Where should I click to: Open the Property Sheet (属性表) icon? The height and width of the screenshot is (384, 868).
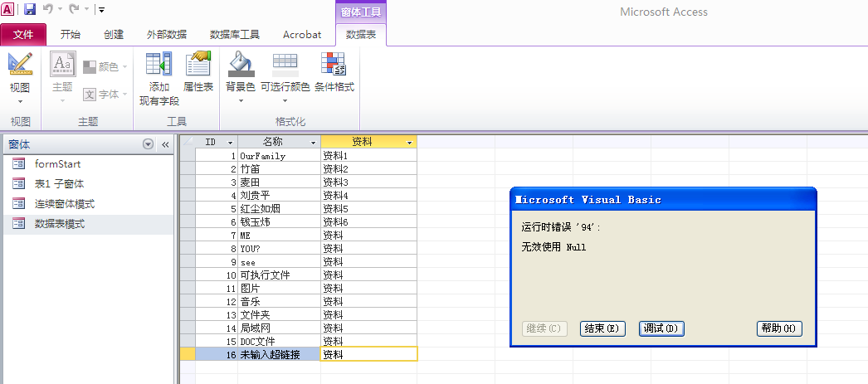[x=198, y=65]
